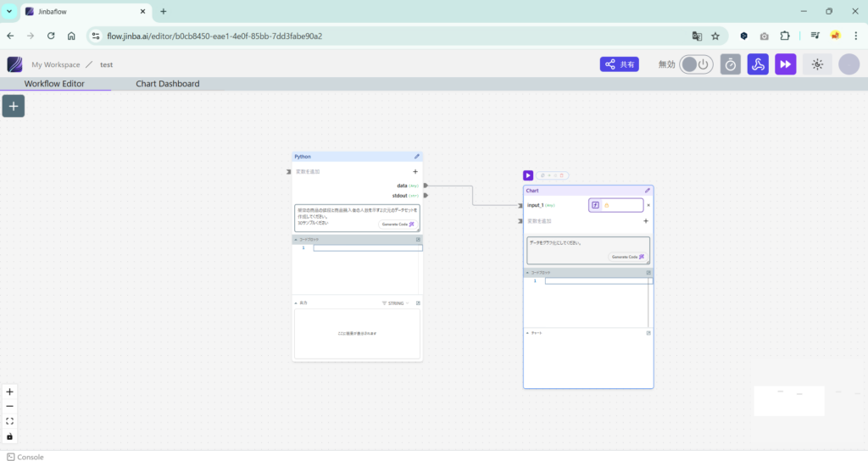Viewport: 868px width, 461px height.
Task: Open the Console panel
Action: click(x=25, y=457)
